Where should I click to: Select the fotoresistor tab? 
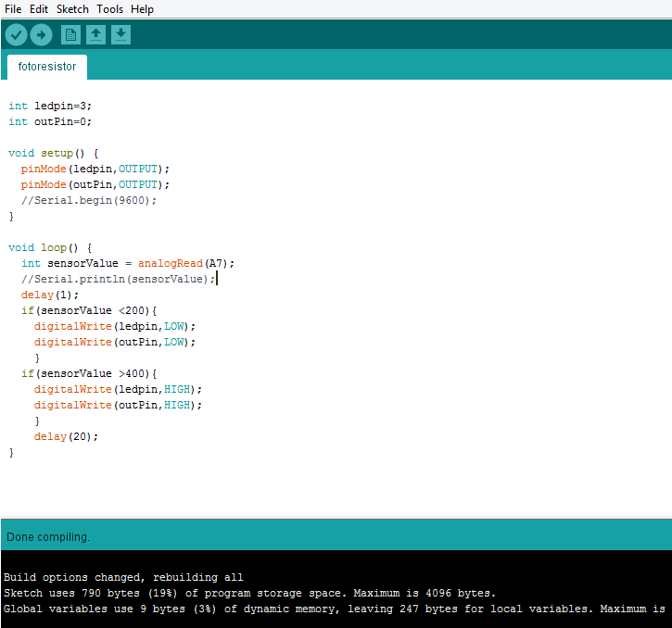[47, 67]
